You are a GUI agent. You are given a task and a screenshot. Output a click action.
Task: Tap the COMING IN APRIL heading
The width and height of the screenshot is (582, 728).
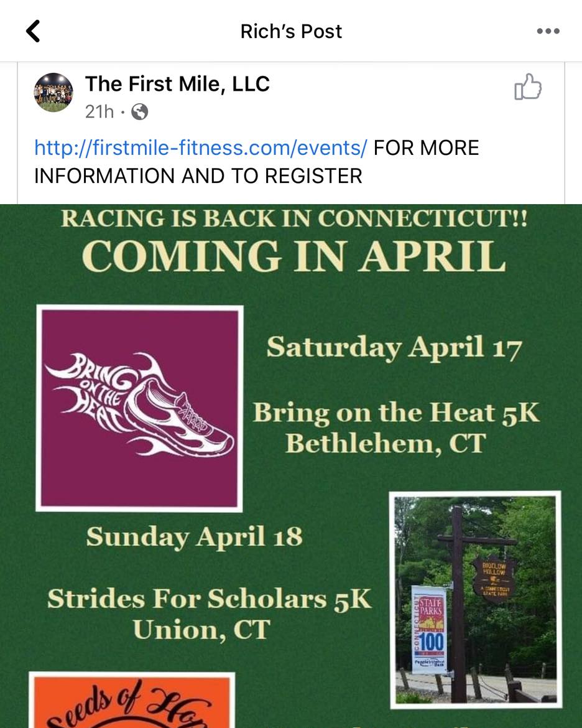coord(293,256)
